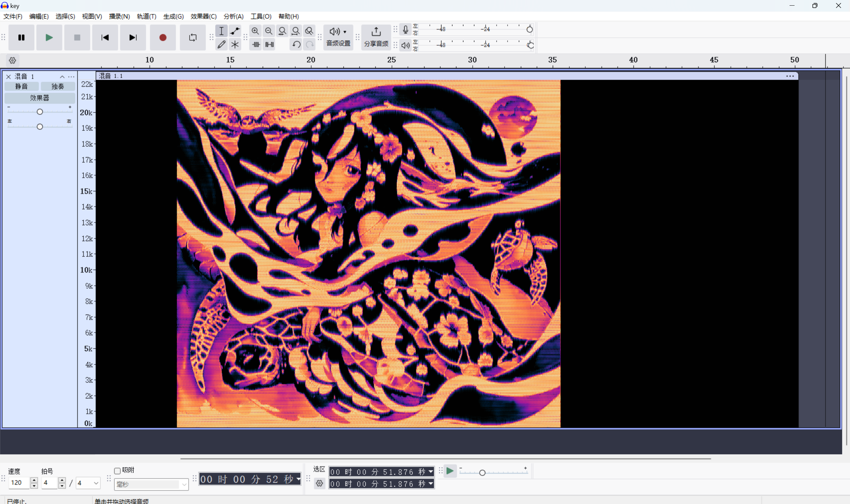Collapse the 混音 1 track
850x504 pixels.
(62, 77)
